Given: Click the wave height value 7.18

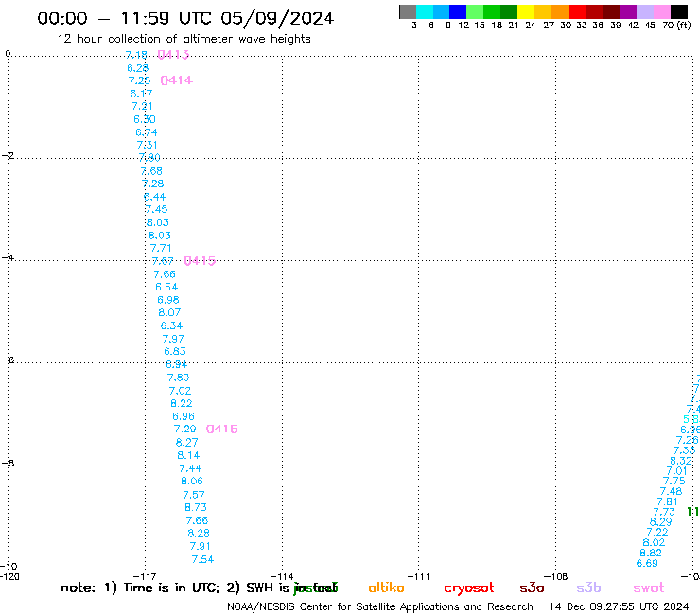Looking at the screenshot, I should pos(136,55).
